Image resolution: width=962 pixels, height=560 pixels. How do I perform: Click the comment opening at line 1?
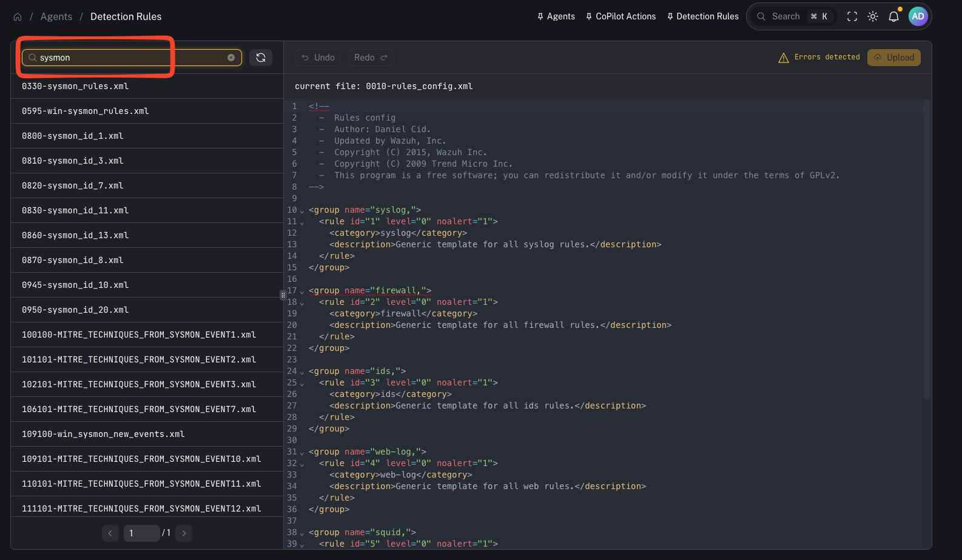(x=319, y=107)
